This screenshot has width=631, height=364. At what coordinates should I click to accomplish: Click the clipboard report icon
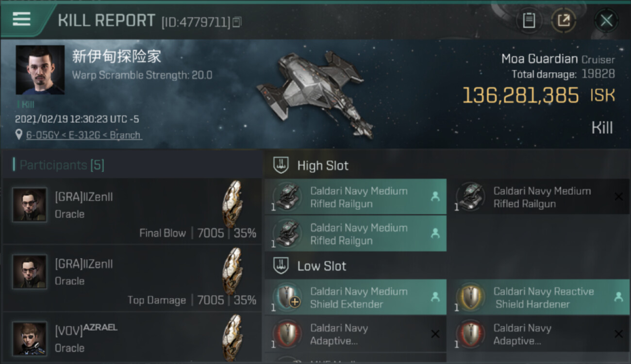(x=529, y=20)
